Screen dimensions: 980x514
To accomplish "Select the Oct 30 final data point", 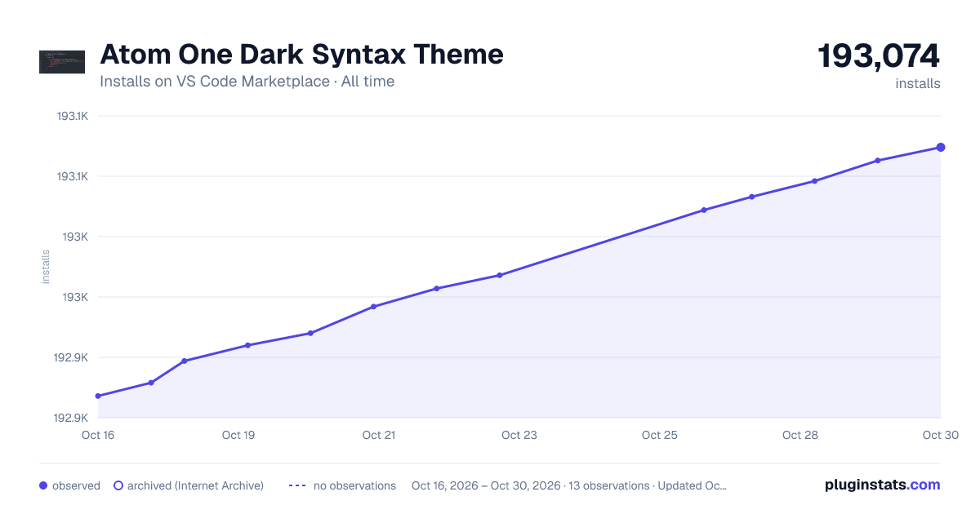I will [941, 147].
